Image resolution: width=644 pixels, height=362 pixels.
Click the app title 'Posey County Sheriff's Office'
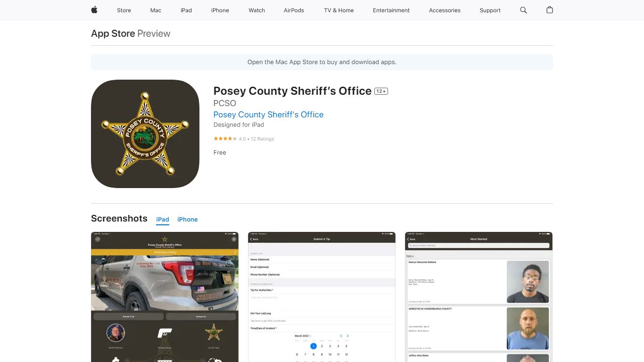pyautogui.click(x=292, y=91)
